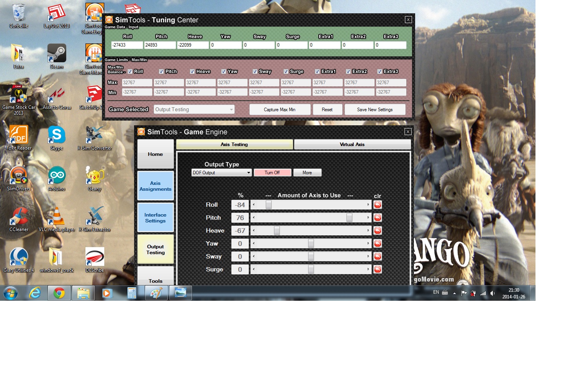Click the Capture Max Min button
Screen dimensions: 588x392
280,110
